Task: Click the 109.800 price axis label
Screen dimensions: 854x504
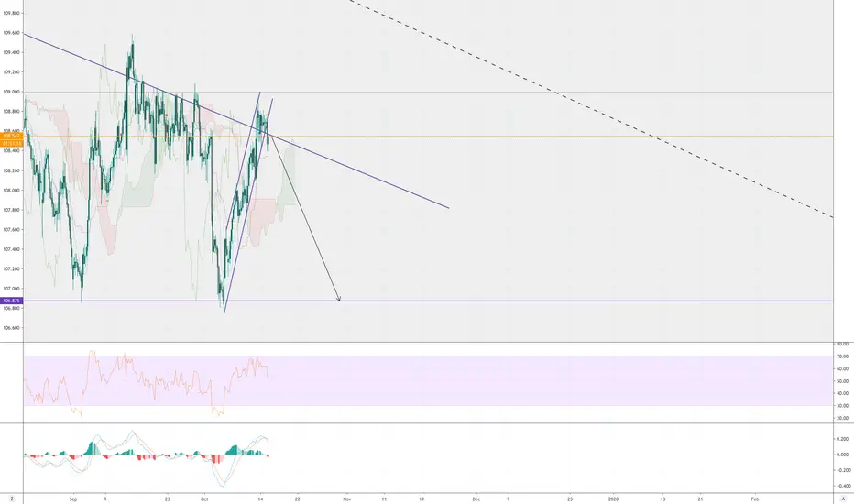Action: (11, 13)
